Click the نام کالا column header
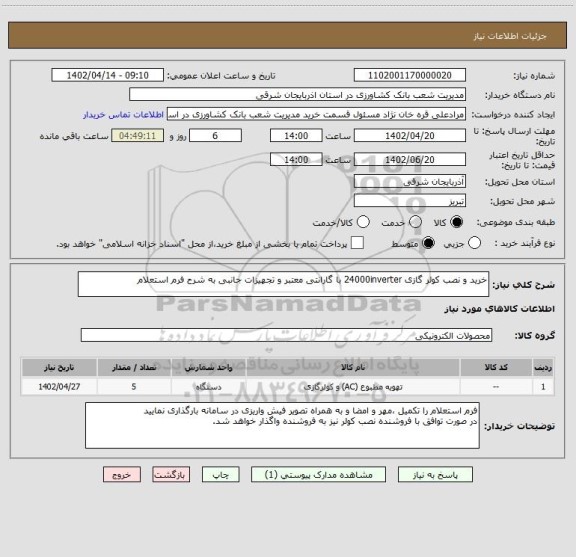 (353, 367)
